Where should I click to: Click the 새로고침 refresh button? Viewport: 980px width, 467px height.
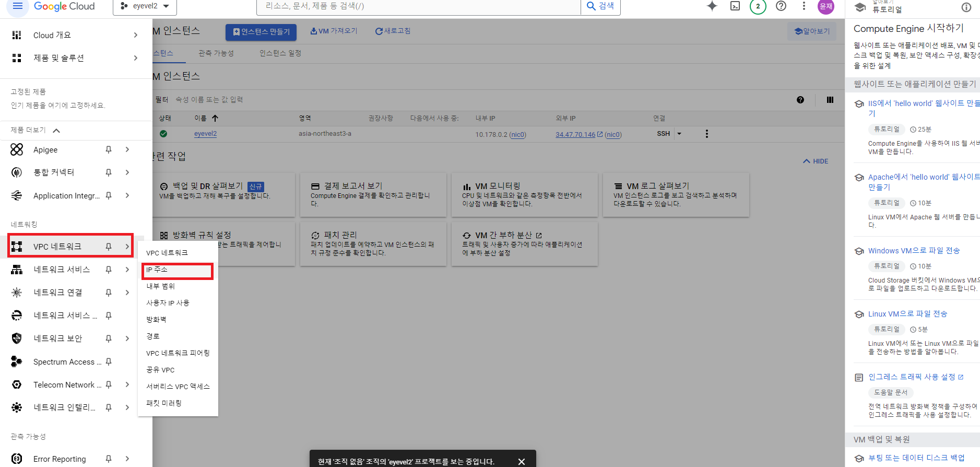point(393,31)
